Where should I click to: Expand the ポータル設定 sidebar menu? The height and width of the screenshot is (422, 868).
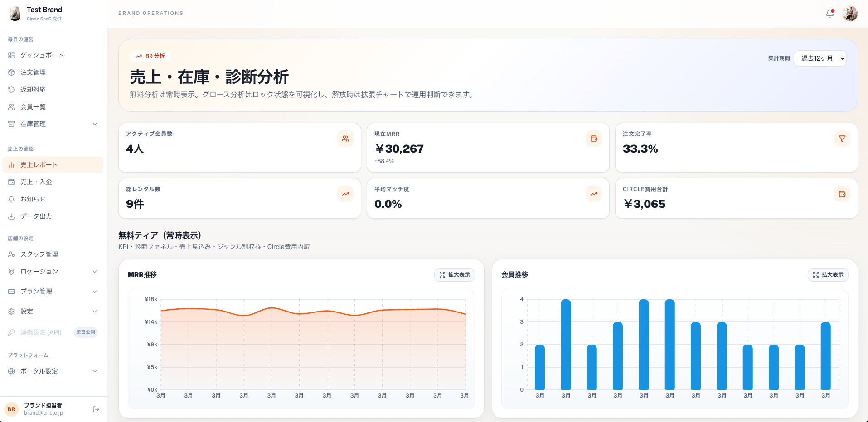(53, 371)
